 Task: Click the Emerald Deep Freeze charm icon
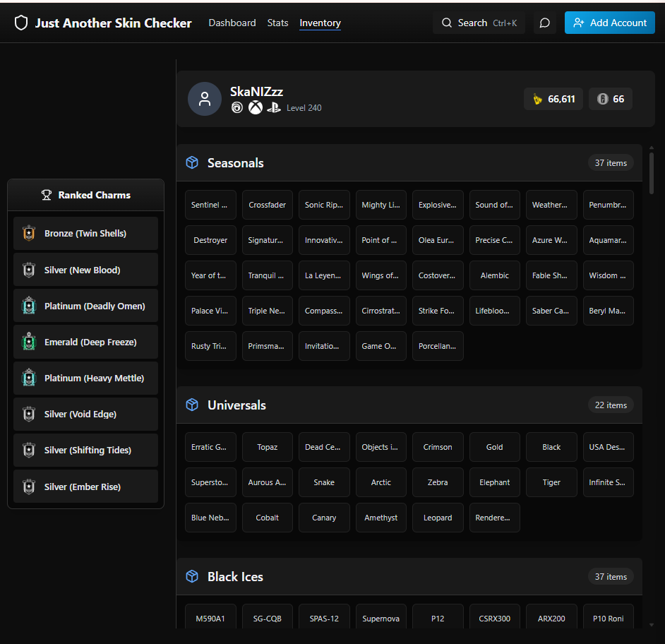tap(29, 342)
